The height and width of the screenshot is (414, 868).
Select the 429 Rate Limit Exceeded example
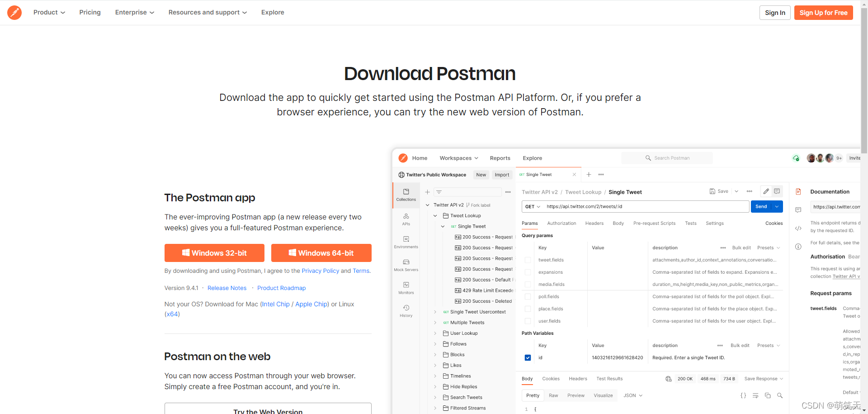(484, 290)
